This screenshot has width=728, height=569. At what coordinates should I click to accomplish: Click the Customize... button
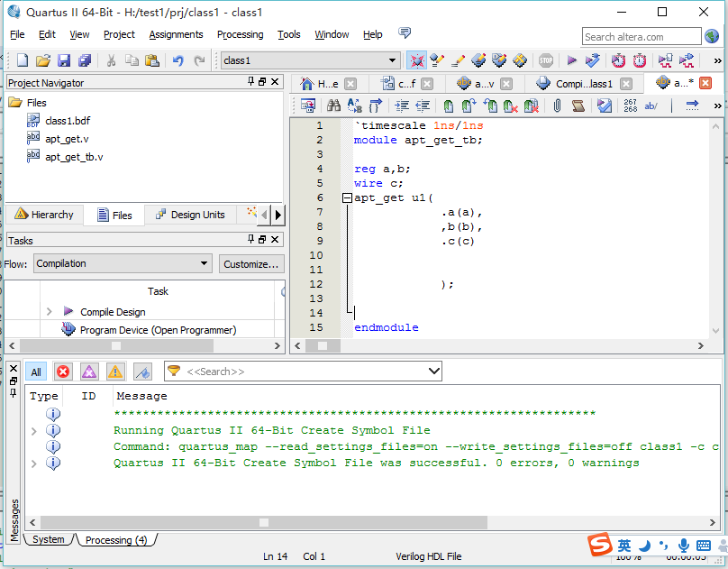tap(251, 264)
